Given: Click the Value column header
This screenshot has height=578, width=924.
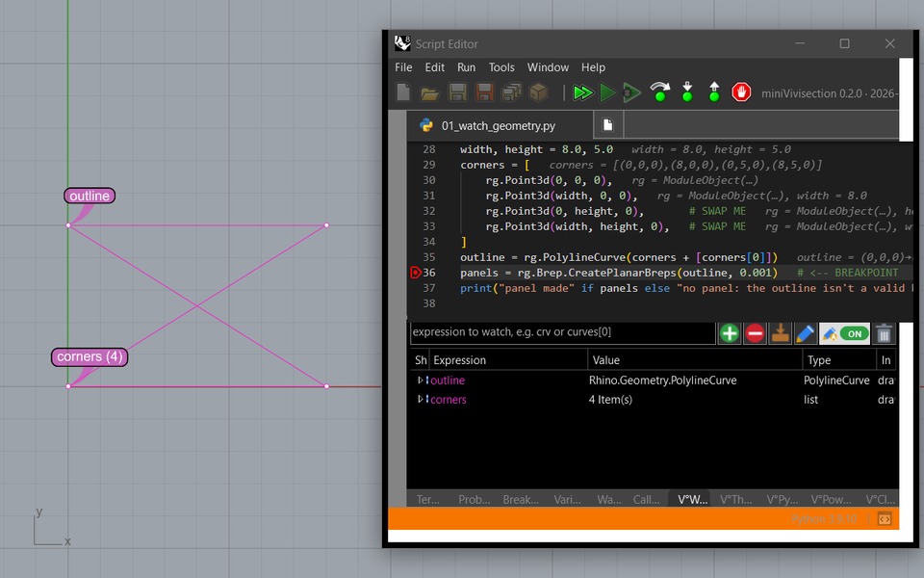Looking at the screenshot, I should pos(695,359).
